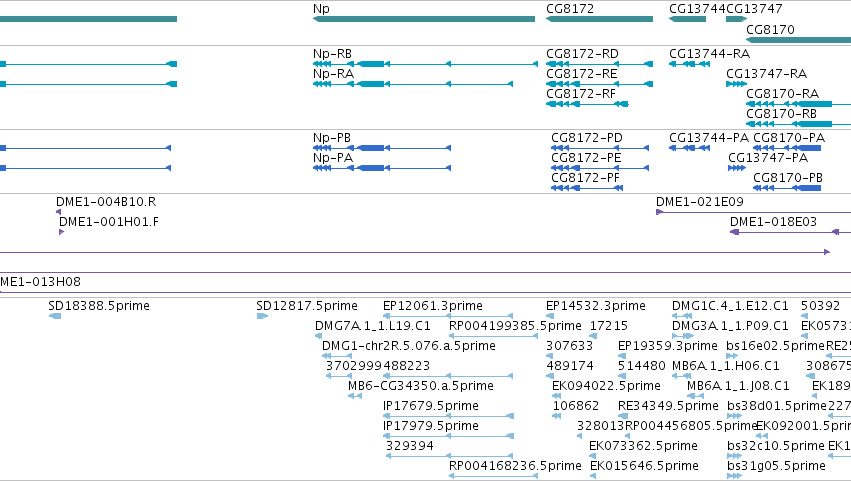
Task: Select the RP004456805.5prime label
Action: point(691,427)
